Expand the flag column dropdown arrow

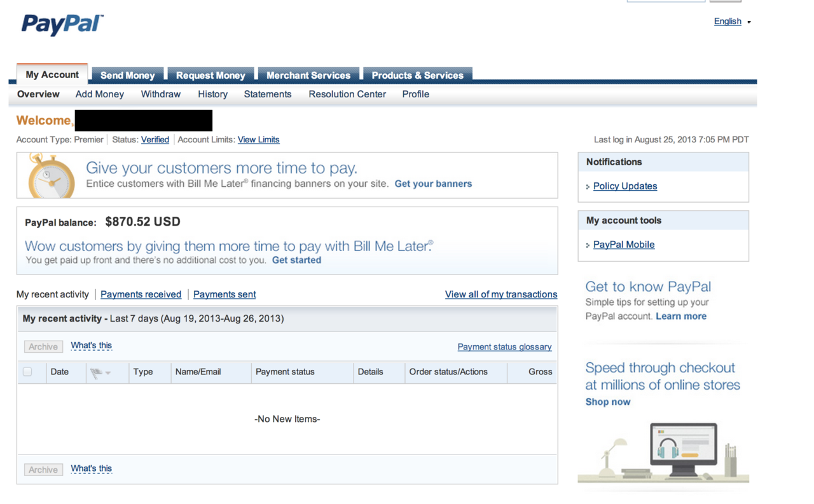(x=108, y=373)
